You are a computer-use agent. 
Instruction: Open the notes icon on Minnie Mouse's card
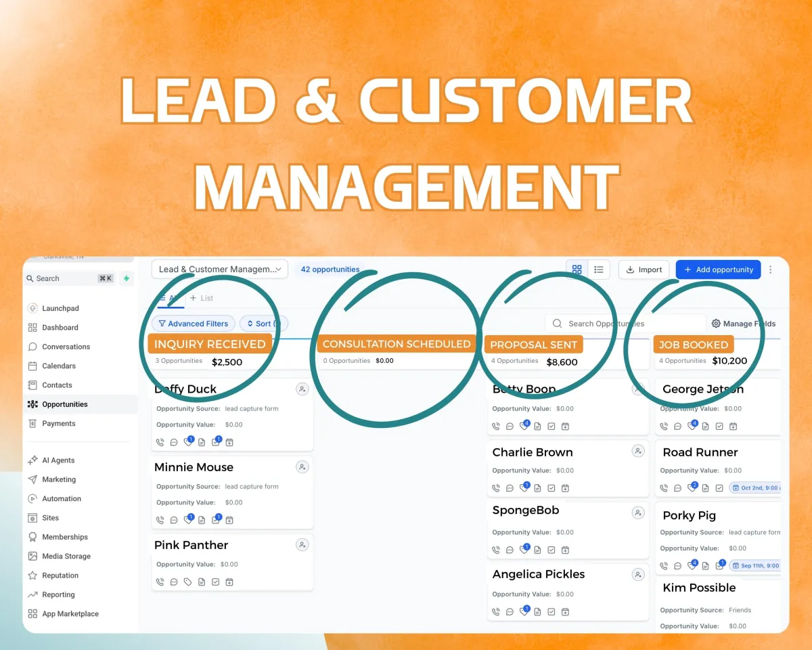[x=202, y=520]
